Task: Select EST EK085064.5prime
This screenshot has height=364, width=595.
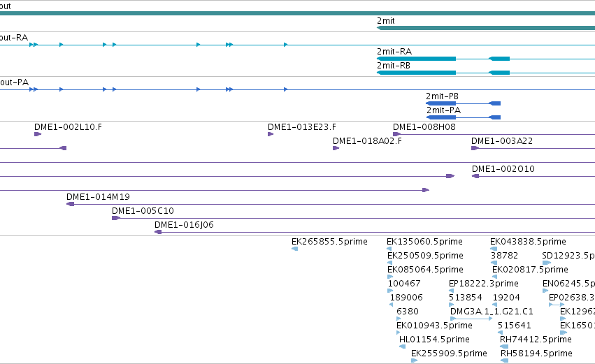Action: [x=425, y=270]
